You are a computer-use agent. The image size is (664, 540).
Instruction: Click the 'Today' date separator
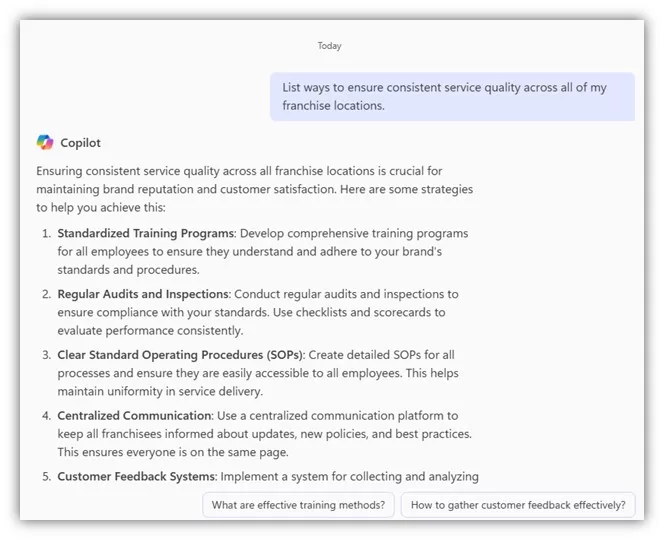click(329, 46)
